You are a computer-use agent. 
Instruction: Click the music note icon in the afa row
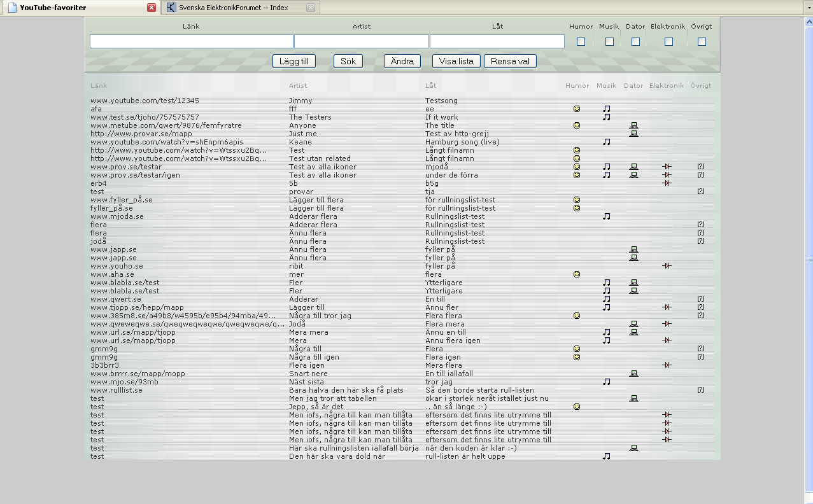[607, 109]
